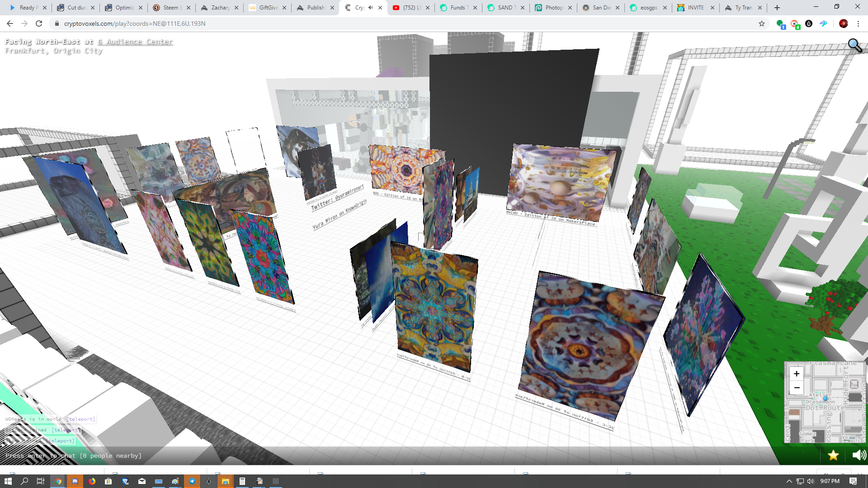868x488 pixels.
Task: Bookmark this page with the star icon
Action: (x=762, y=23)
